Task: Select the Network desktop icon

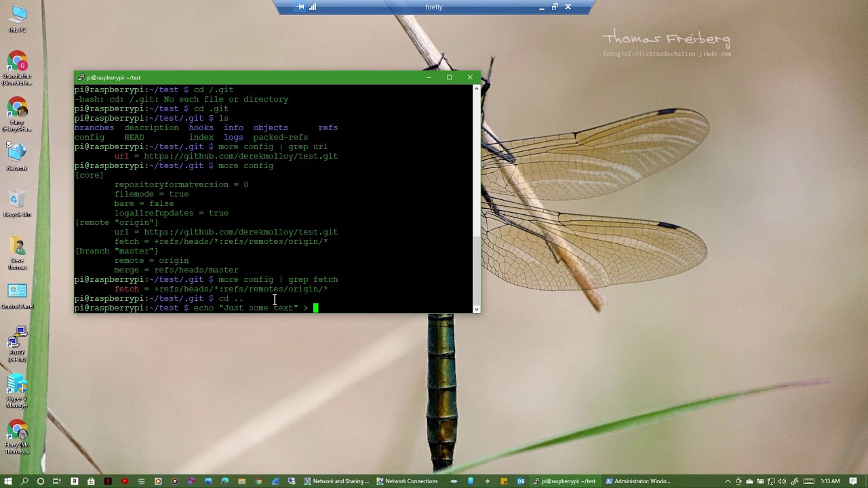Action: coord(17,157)
